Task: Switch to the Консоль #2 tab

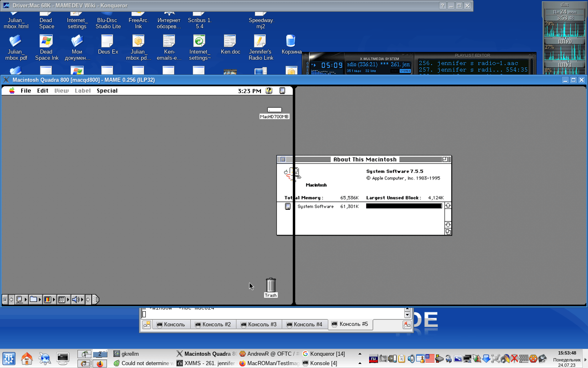Action: [213, 324]
